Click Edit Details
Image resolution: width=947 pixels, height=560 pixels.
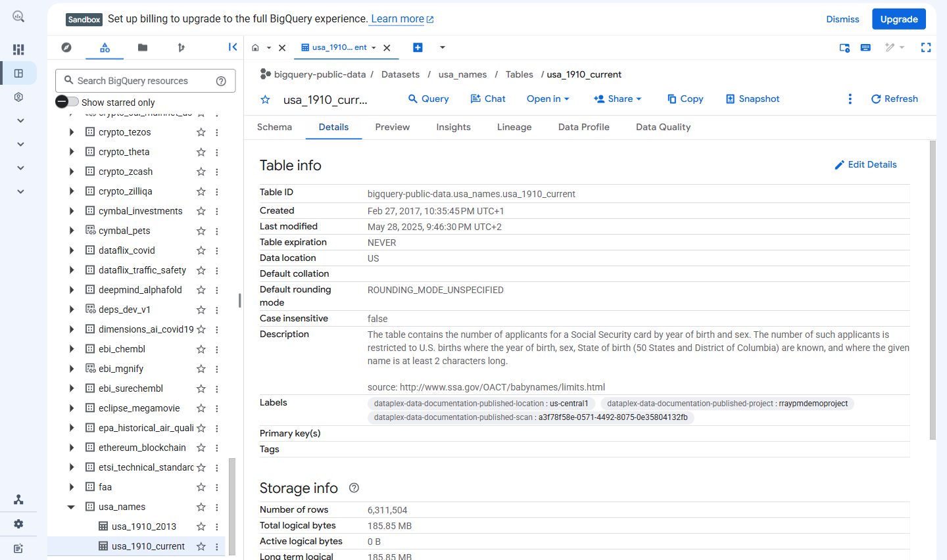[x=865, y=164]
